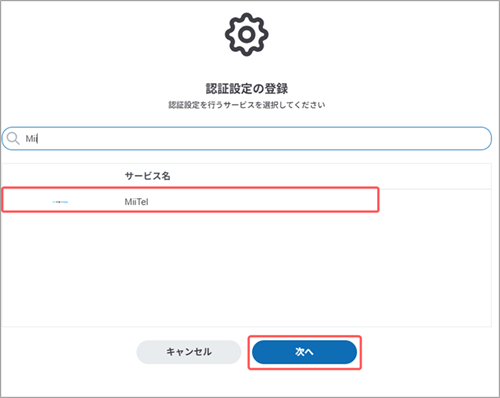Click MiiTel row's blank area past the red outline
This screenshot has width=500, height=398.
click(435, 201)
